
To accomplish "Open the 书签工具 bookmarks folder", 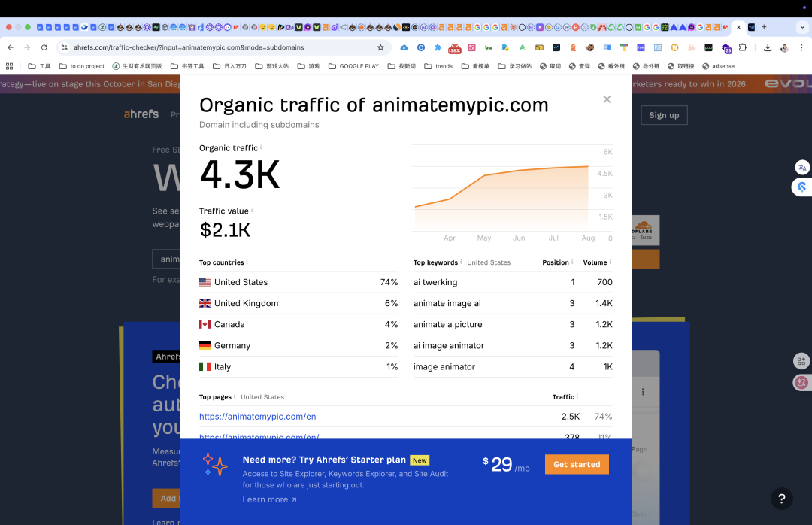I will coord(187,66).
